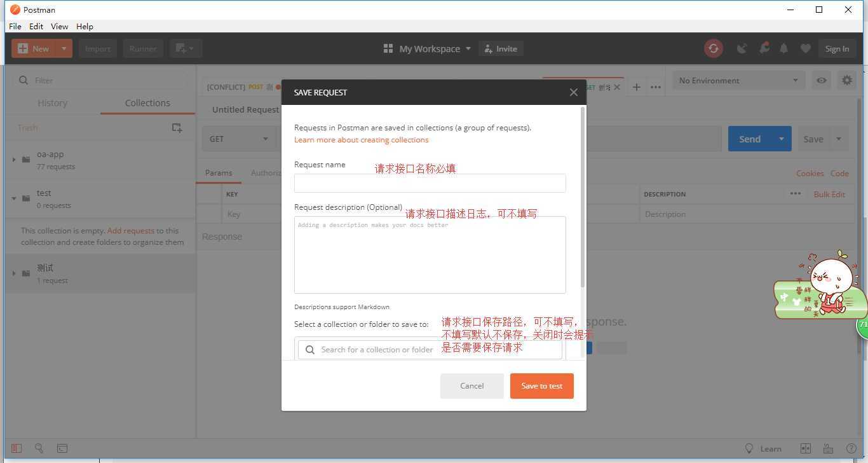Open Learn more about creating collections link

[x=361, y=140]
